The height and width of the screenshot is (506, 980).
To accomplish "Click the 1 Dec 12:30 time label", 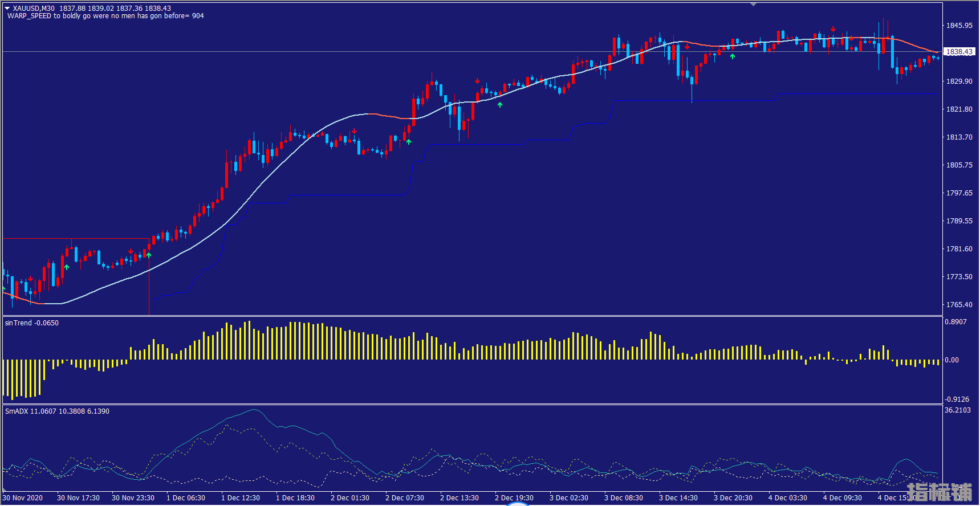I will tap(240, 498).
